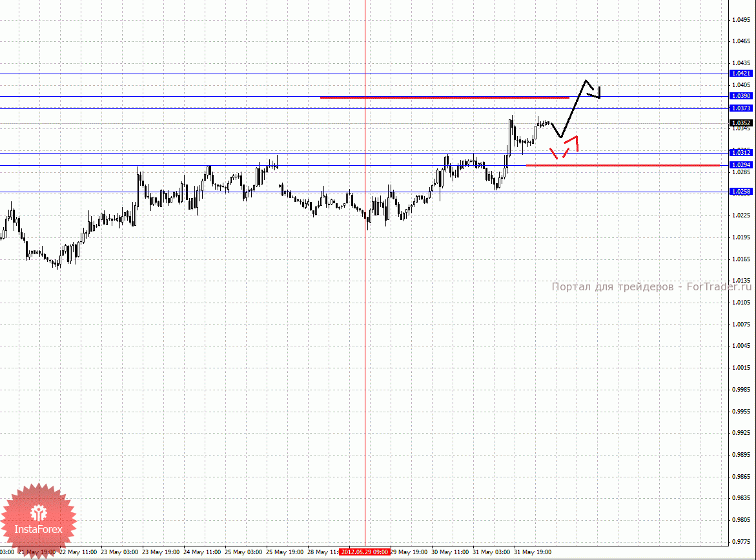Click the 1.0435 price axis value
Screen dimensions: 756x560
tap(741, 63)
